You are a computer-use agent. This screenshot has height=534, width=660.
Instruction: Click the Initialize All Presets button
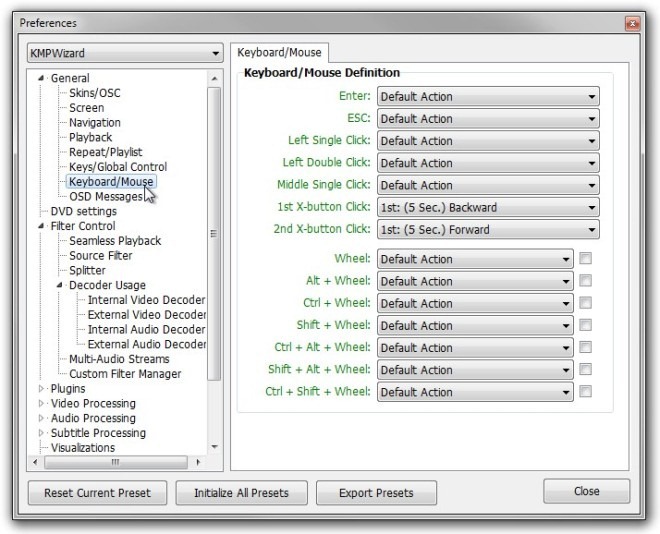pyautogui.click(x=240, y=493)
